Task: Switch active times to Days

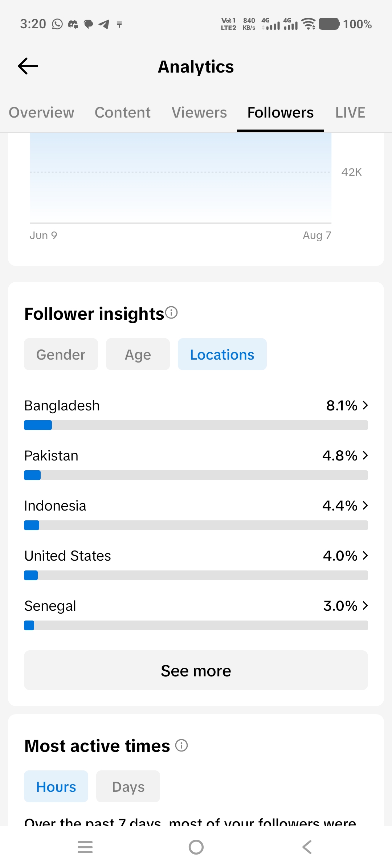Action: (128, 786)
